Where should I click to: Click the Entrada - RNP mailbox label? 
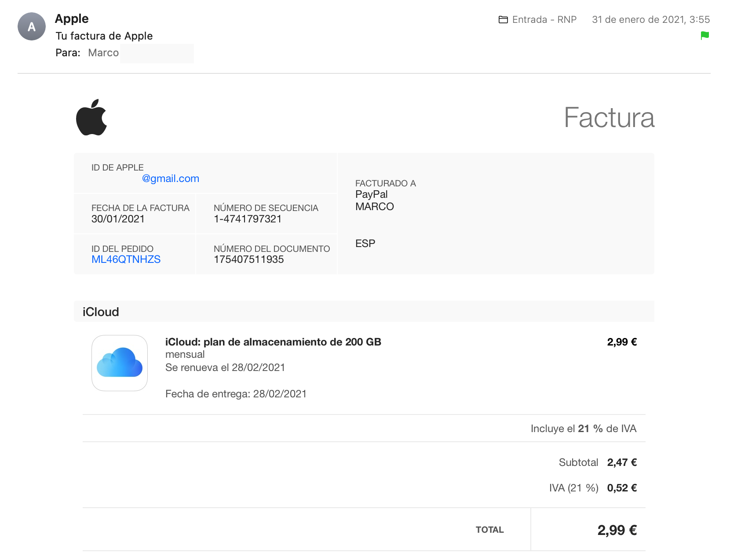pos(544,20)
